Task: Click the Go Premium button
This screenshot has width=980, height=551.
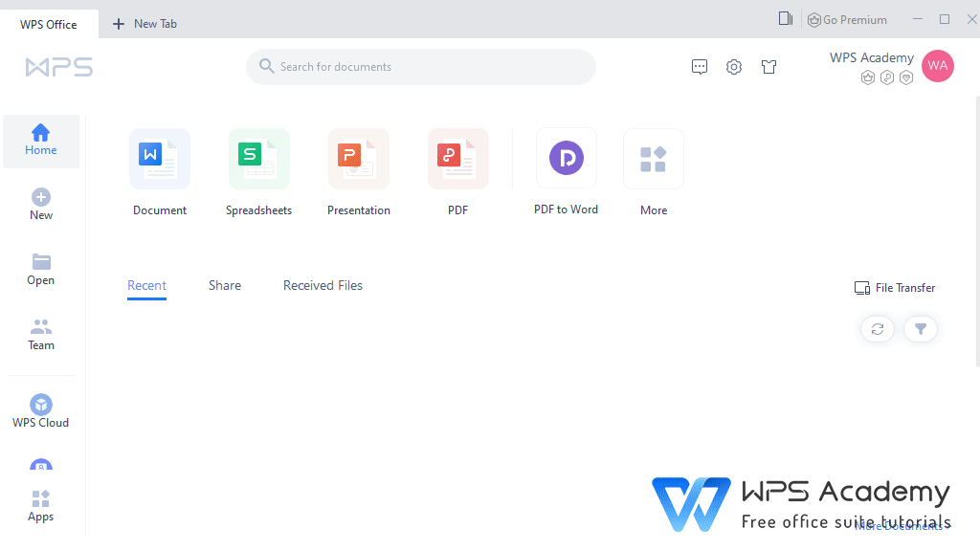Action: click(847, 20)
